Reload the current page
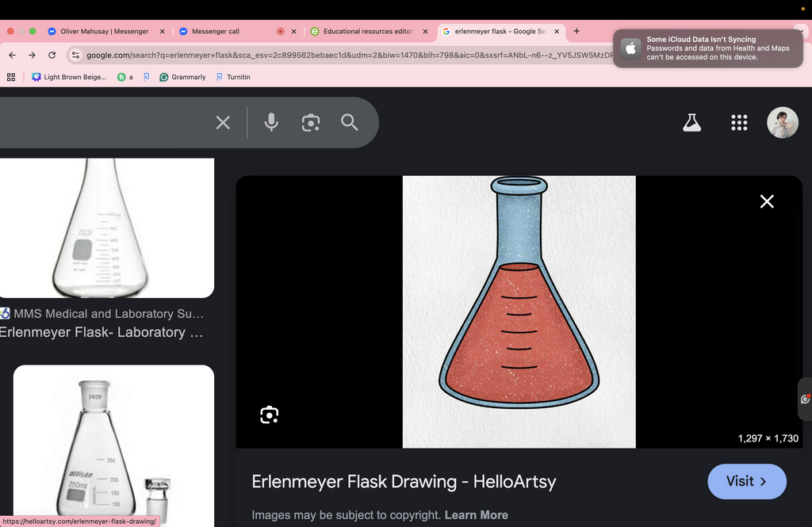Screen dimensions: 812x527 (52, 55)
